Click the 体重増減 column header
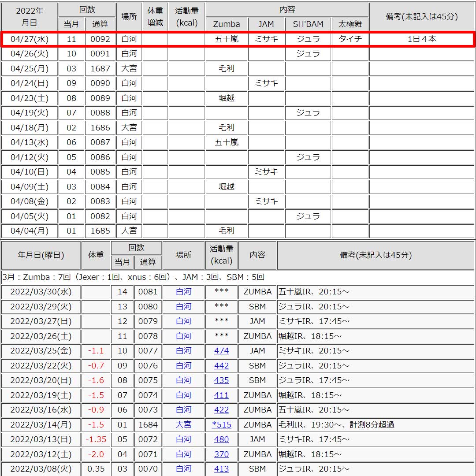Image resolution: width=476 pixels, height=476 pixels. [155, 17]
